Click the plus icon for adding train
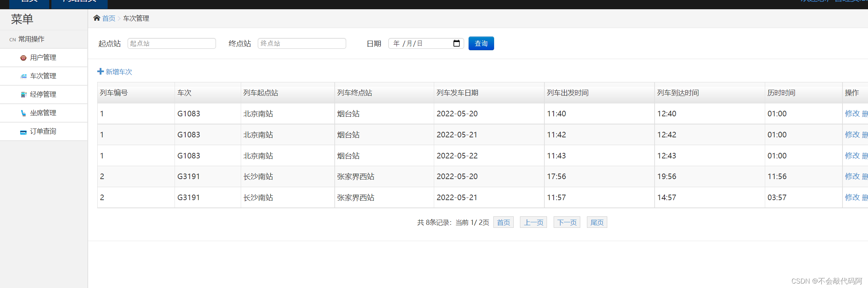Screen dimensions: 868x288 (100, 71)
